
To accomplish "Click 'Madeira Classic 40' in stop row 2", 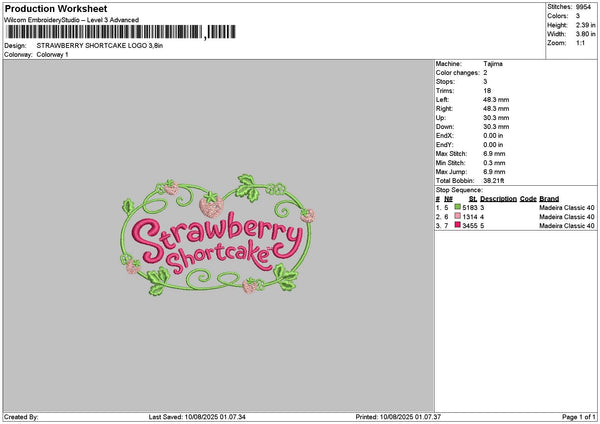I will [x=567, y=217].
